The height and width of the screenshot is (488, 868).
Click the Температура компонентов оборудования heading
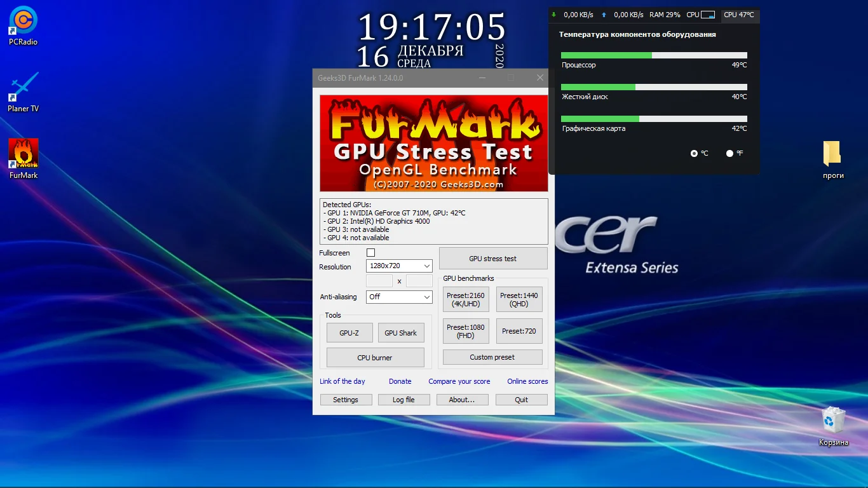pyautogui.click(x=637, y=34)
